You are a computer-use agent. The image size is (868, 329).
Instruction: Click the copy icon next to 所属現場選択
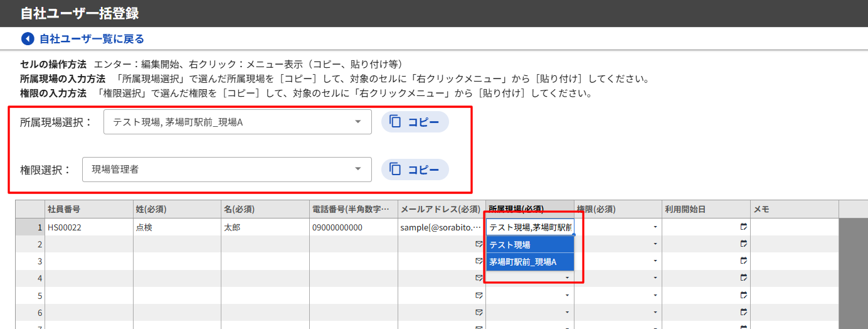pos(395,122)
